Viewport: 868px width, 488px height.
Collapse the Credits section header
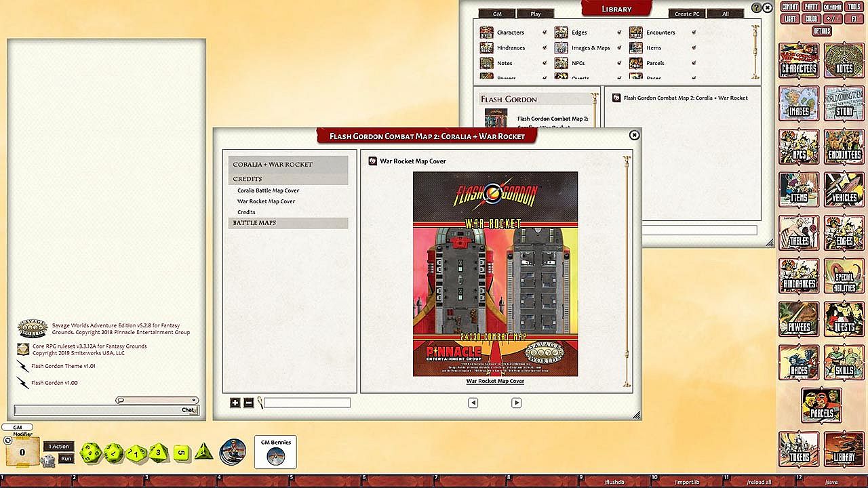coord(288,179)
